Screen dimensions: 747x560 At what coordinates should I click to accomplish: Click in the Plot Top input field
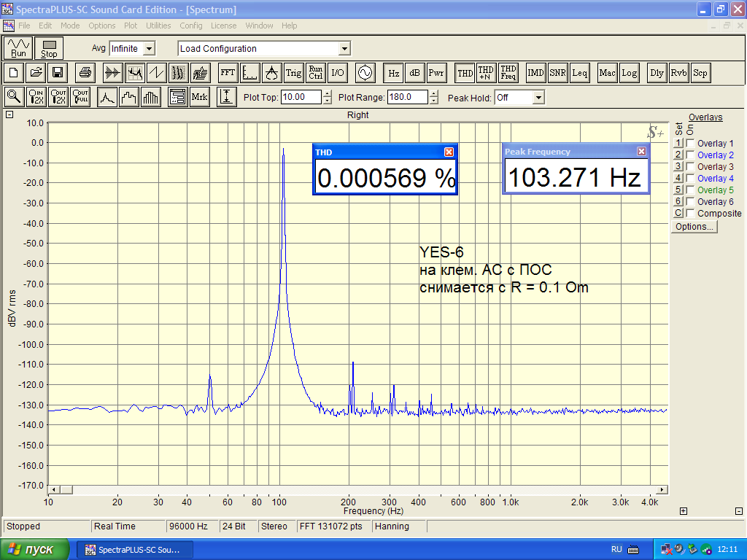[301, 97]
